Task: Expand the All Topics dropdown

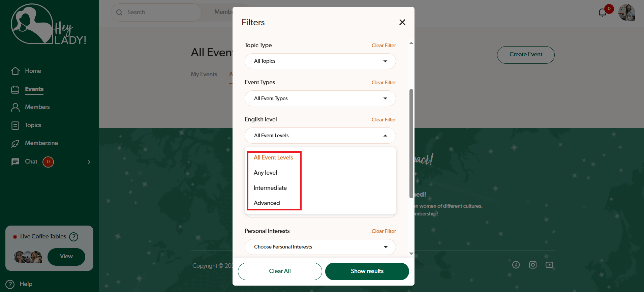Action: click(320, 61)
